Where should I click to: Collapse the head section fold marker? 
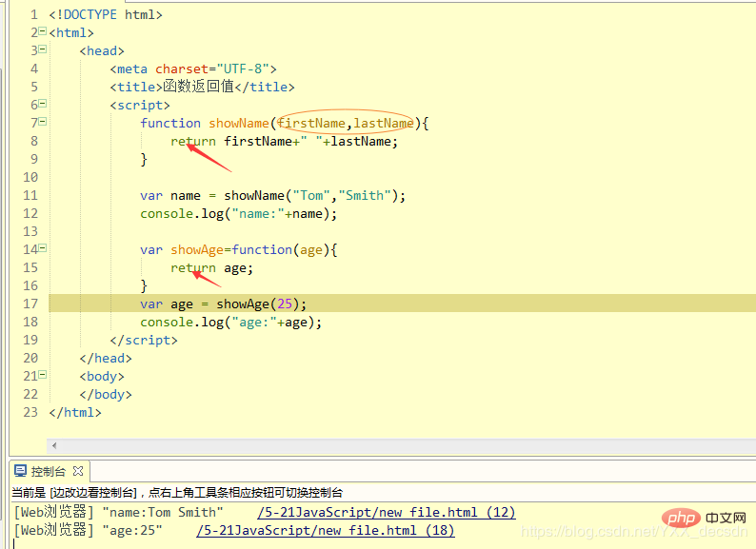(42, 50)
